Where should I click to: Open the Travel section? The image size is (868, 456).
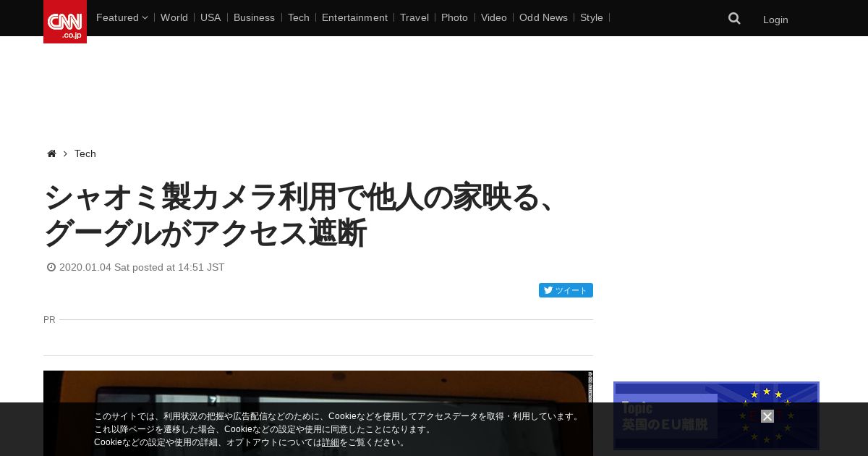coord(414,17)
